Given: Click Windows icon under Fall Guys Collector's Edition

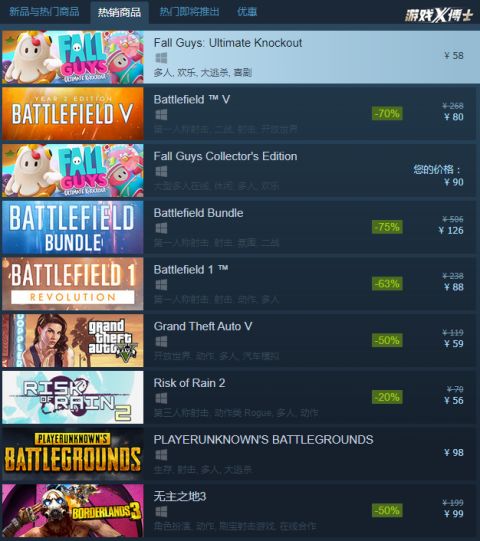Looking at the screenshot, I should click(161, 171).
